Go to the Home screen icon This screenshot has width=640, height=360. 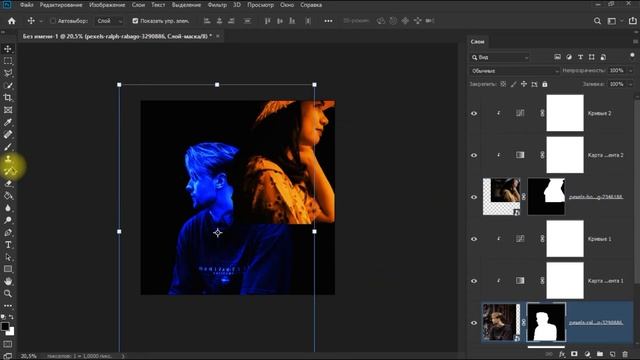11,21
